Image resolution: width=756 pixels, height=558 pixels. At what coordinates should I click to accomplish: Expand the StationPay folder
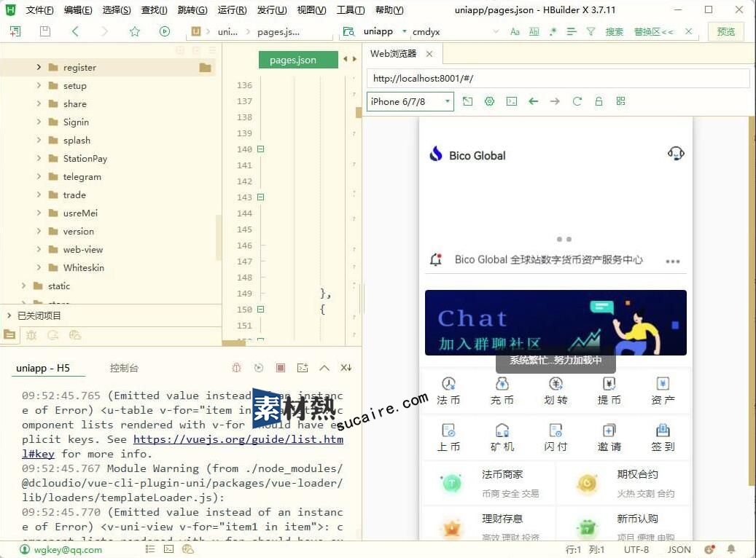pyautogui.click(x=39, y=158)
